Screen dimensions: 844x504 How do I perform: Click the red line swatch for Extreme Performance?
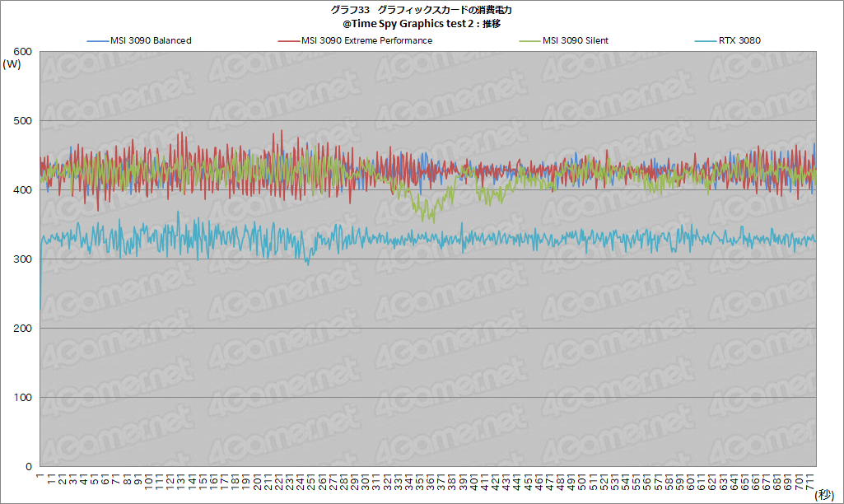pyautogui.click(x=287, y=40)
